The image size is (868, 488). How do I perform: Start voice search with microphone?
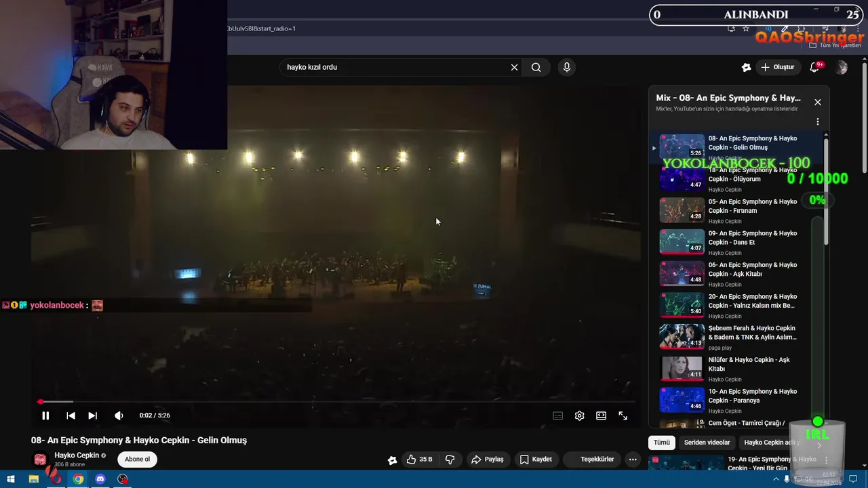[x=566, y=67]
